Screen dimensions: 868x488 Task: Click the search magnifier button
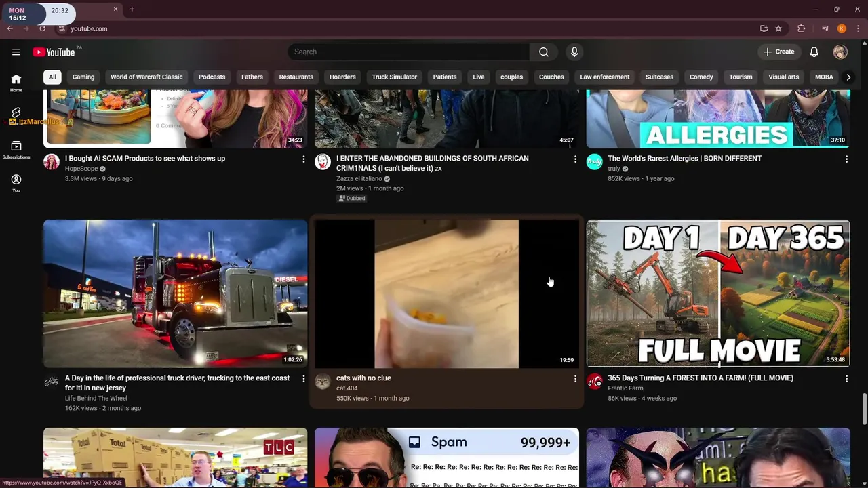[544, 52]
